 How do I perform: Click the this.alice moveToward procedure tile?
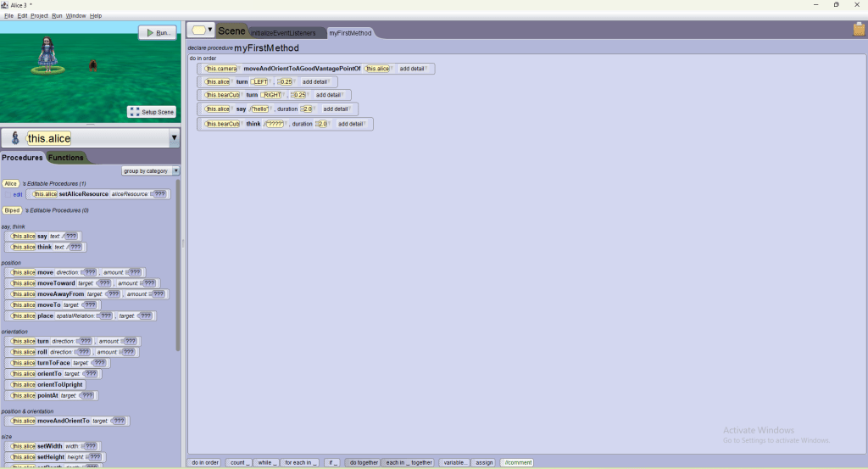[82, 283]
